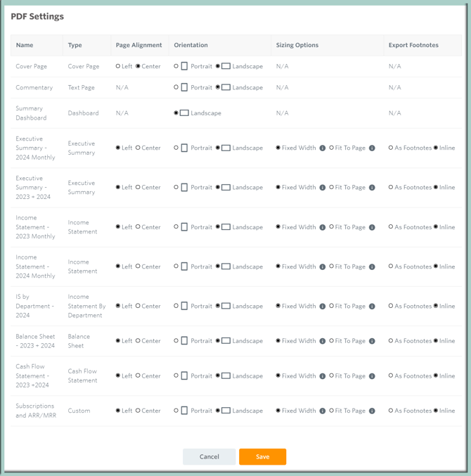Click landscape page icon for Summary Dashboard
Image resolution: width=471 pixels, height=476 pixels.
pos(184,113)
